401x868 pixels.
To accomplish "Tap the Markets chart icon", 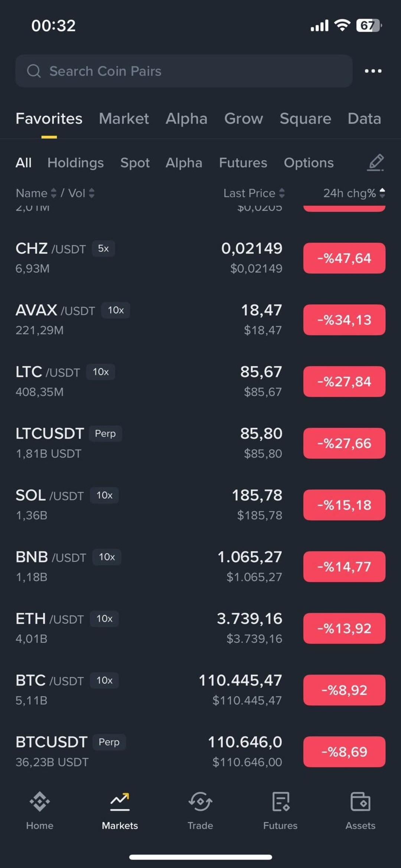I will click(120, 802).
